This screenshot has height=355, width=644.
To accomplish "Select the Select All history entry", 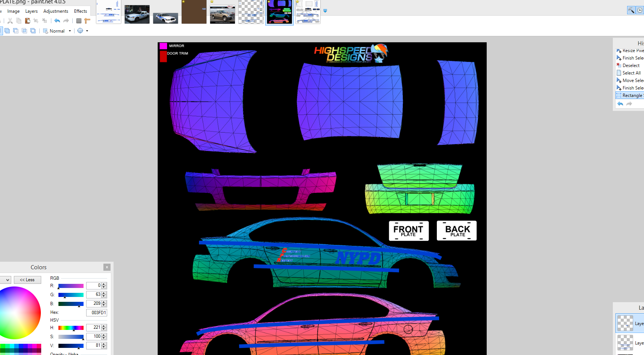I will 630,73.
